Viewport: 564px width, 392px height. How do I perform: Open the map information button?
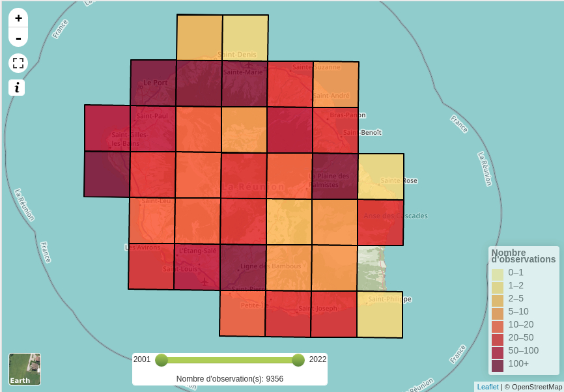click(x=17, y=87)
